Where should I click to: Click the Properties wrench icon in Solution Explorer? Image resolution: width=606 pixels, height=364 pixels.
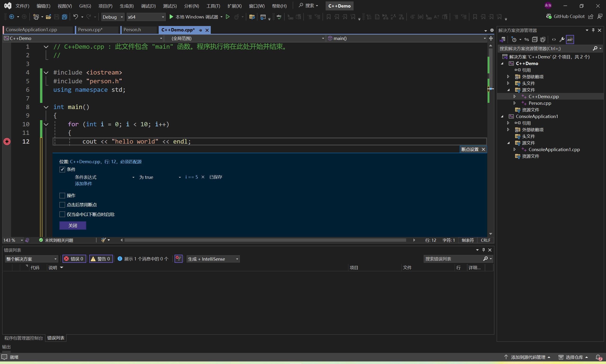(x=562, y=39)
